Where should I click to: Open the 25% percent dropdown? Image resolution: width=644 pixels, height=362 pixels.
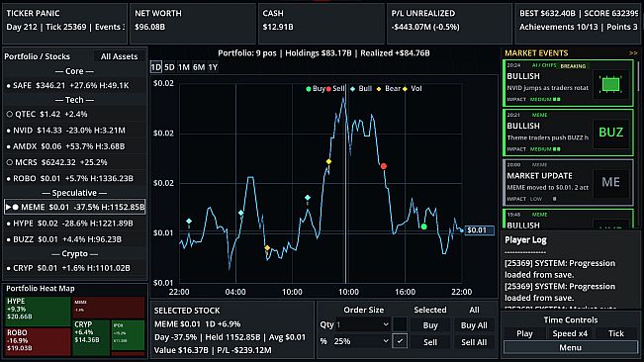coord(361,341)
